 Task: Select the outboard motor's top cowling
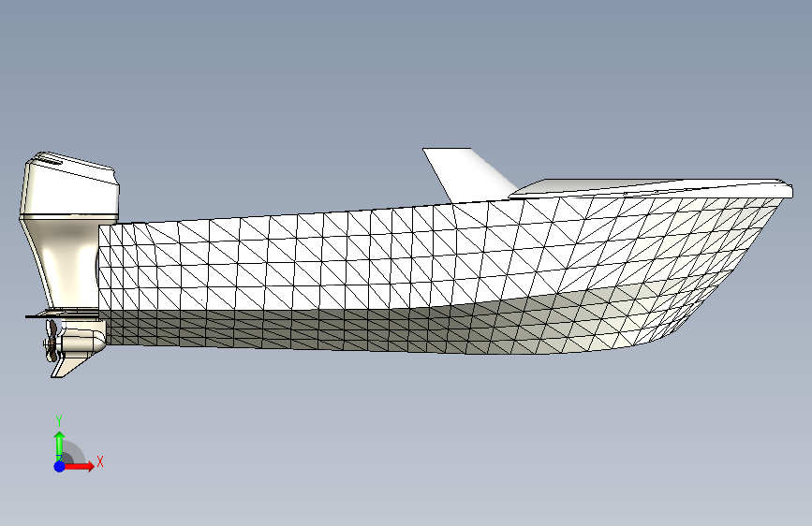coord(69,183)
